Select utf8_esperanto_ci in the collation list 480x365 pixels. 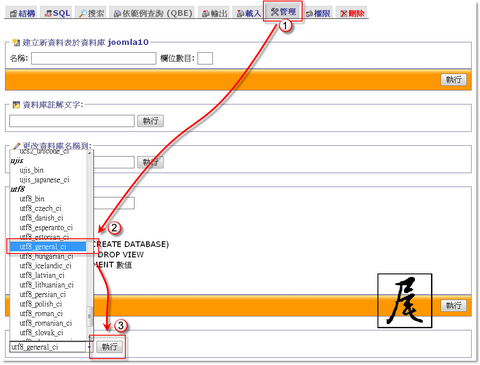(48, 227)
